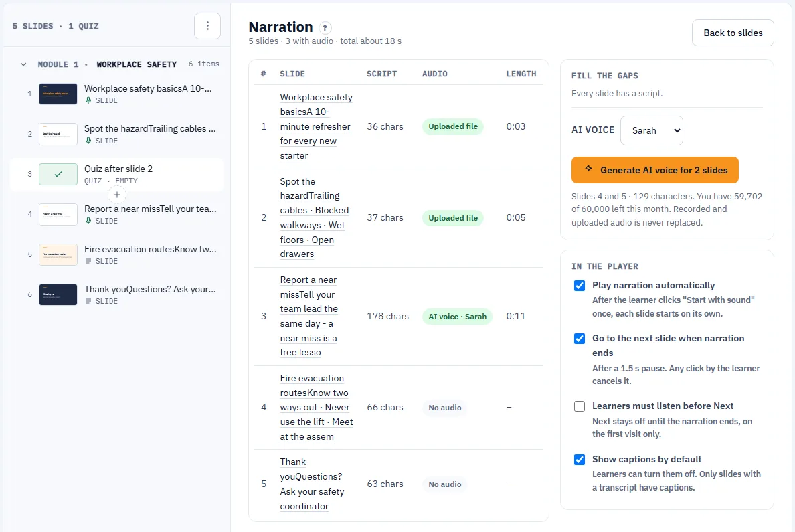Click the No audio badge for Fire evacuation routes
The height and width of the screenshot is (532, 795).
coord(444,408)
